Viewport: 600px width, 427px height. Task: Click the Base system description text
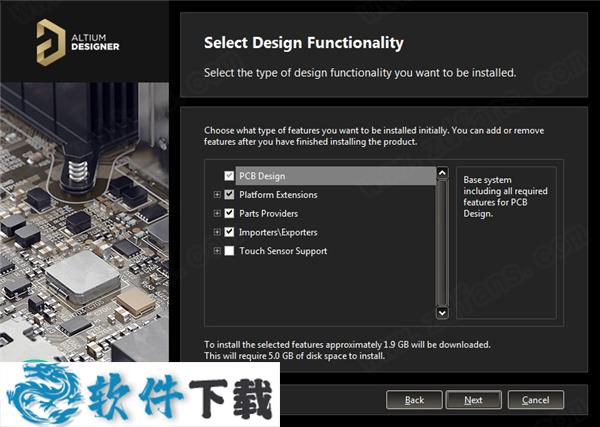coord(505,197)
